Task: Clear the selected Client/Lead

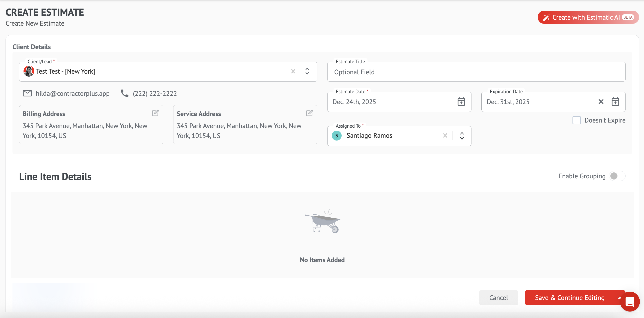Action: tap(293, 72)
